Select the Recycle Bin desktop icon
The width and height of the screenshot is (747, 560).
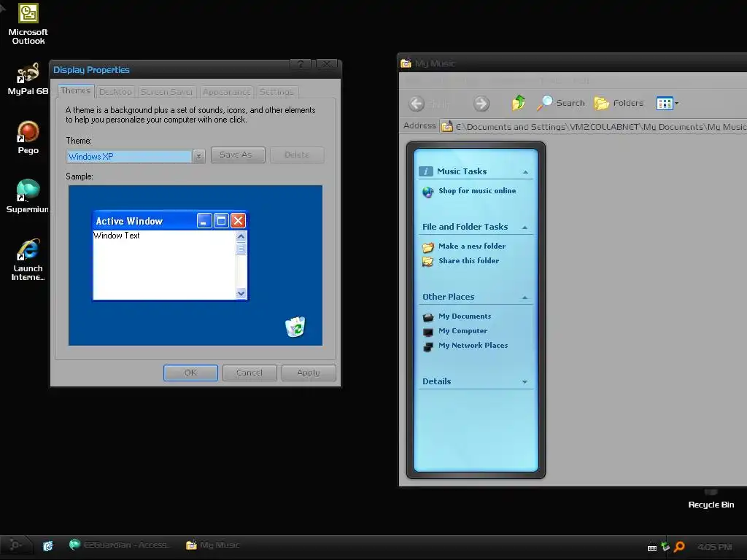[x=711, y=499]
